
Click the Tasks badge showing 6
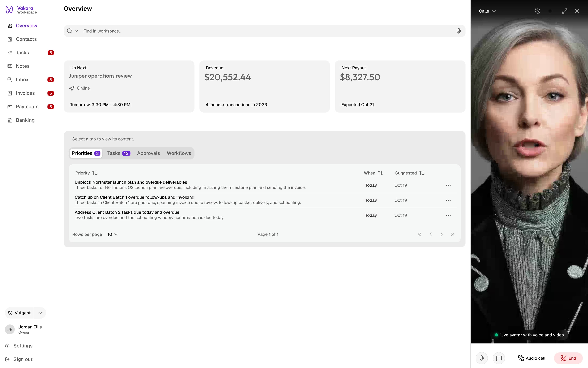pyautogui.click(x=51, y=53)
